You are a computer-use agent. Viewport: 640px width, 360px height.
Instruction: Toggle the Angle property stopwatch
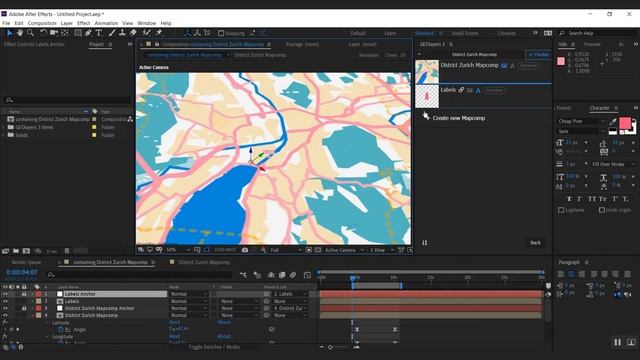[60, 329]
